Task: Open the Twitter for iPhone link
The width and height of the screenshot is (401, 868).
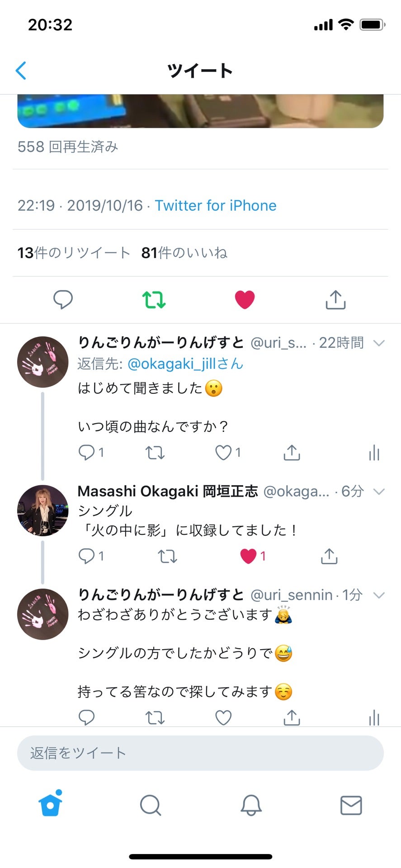Action: click(216, 206)
